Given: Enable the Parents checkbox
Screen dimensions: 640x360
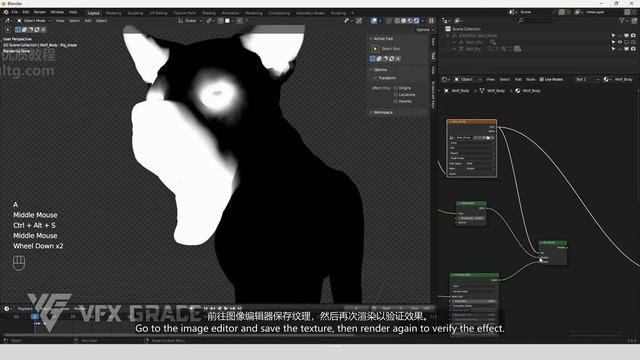Looking at the screenshot, I should 396,101.
